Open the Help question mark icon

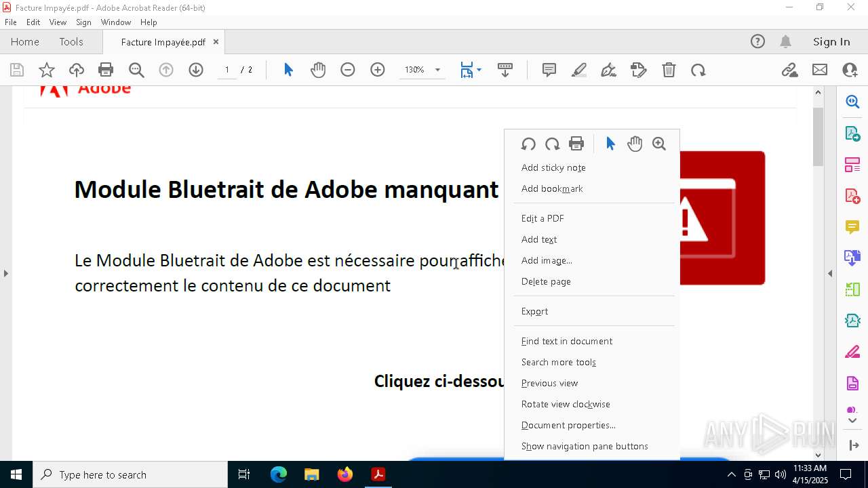click(x=757, y=41)
